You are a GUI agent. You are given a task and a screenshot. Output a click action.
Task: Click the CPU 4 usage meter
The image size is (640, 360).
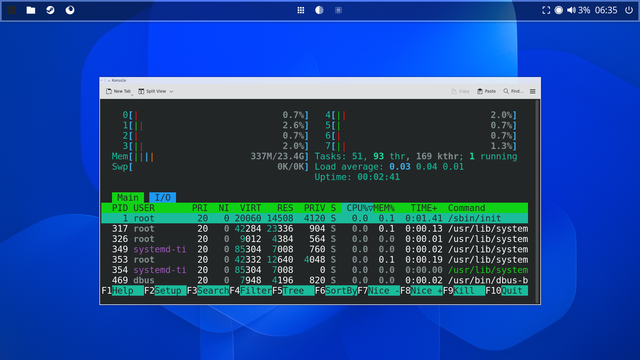coord(421,115)
